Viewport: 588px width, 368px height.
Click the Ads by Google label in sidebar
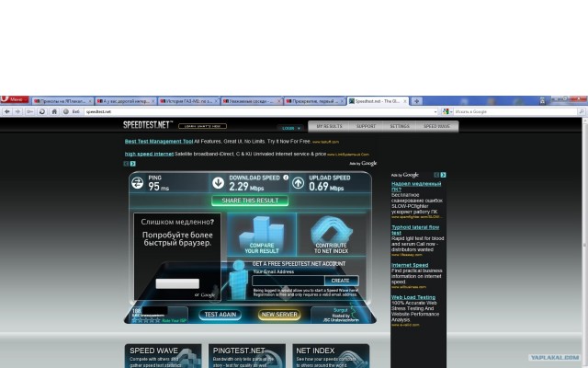pos(405,175)
